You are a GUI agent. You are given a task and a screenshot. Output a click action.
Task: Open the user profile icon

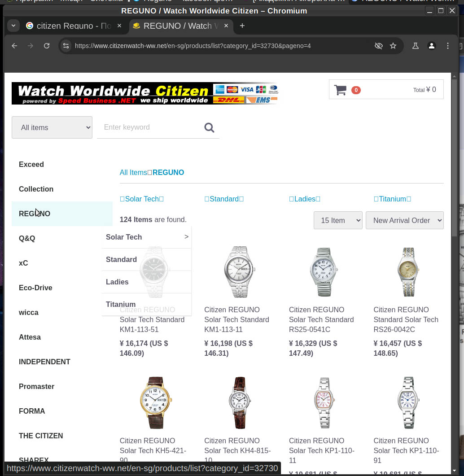tap(431, 46)
